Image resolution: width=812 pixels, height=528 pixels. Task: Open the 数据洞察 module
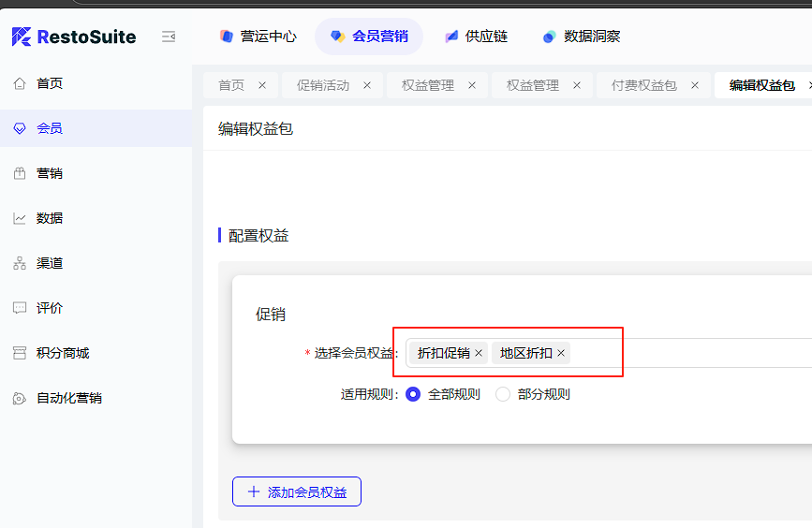click(581, 37)
